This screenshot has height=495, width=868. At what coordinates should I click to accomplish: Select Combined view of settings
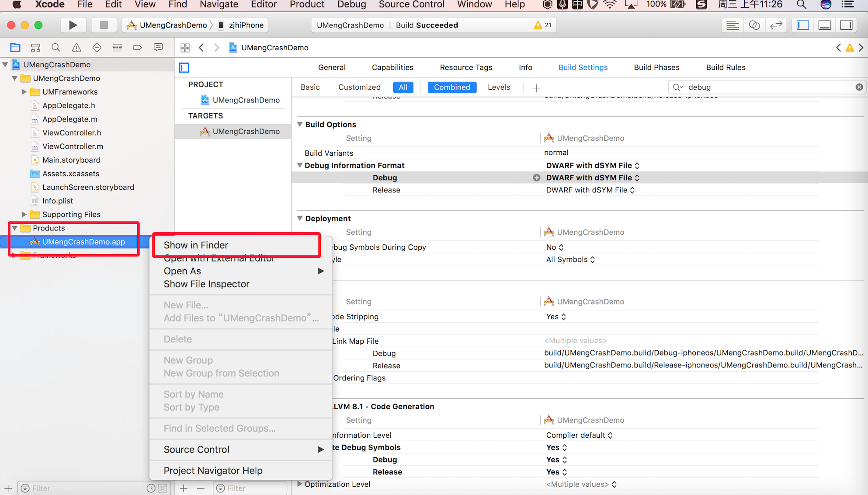tap(452, 87)
